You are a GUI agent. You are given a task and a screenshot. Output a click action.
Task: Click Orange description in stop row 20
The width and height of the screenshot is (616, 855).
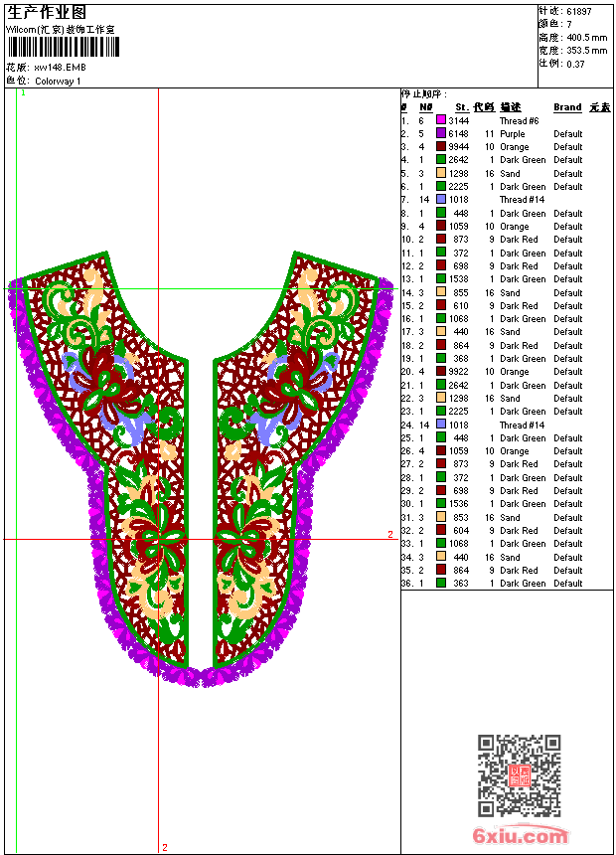514,372
